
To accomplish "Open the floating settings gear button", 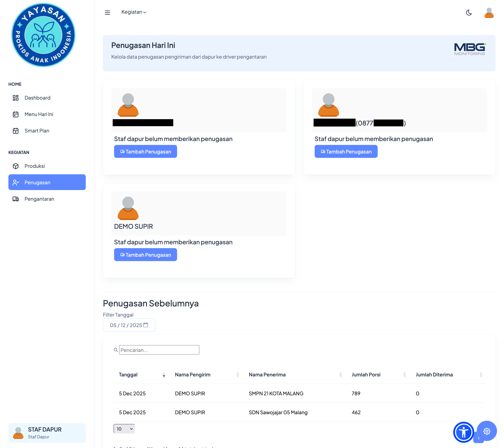I will [486, 431].
